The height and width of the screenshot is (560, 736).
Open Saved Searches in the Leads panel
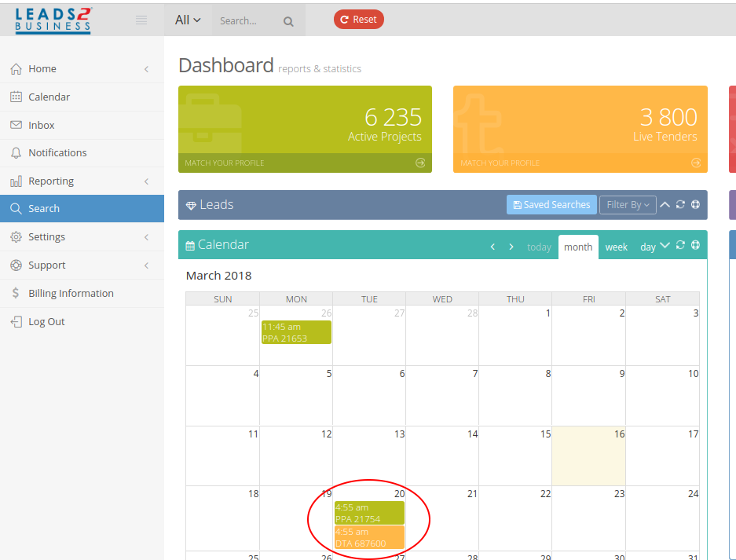551,205
